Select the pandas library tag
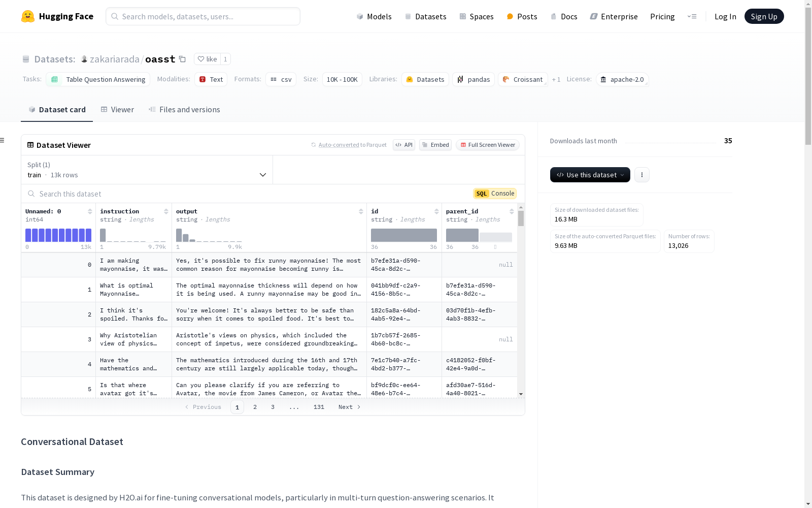 click(473, 79)
